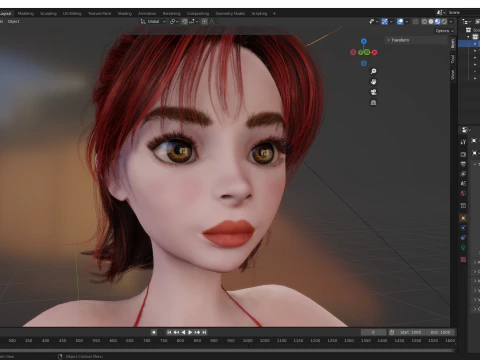This screenshot has width=480, height=360.
Task: Open the Shading workspace tab
Action: pyautogui.click(x=125, y=14)
